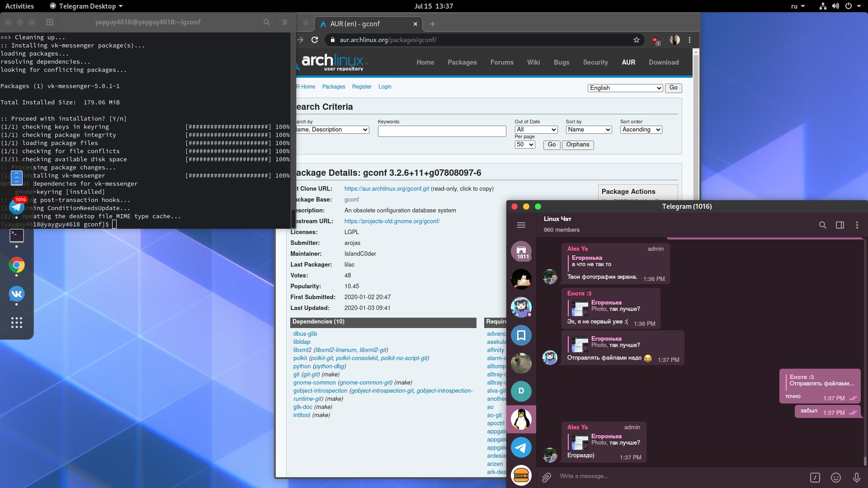This screenshot has width=868, height=488.
Task: Expand the Out of Date dropdown
Action: 536,130
